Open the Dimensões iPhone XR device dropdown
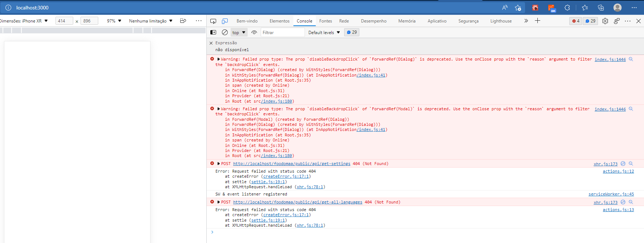 tap(24, 21)
